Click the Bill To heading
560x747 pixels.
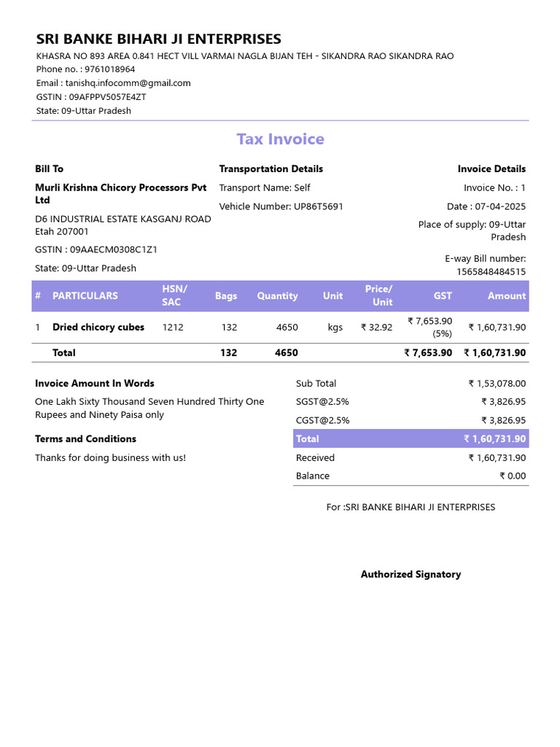pos(49,169)
